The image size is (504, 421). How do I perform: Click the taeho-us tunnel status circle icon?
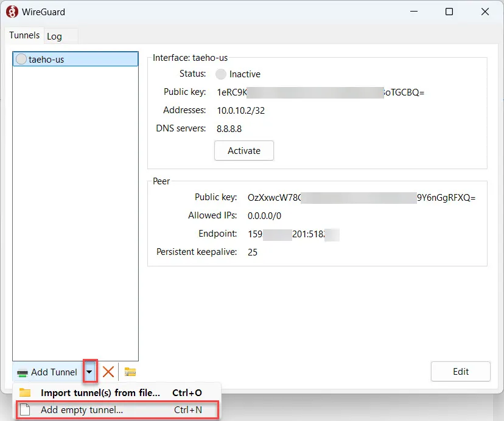21,59
